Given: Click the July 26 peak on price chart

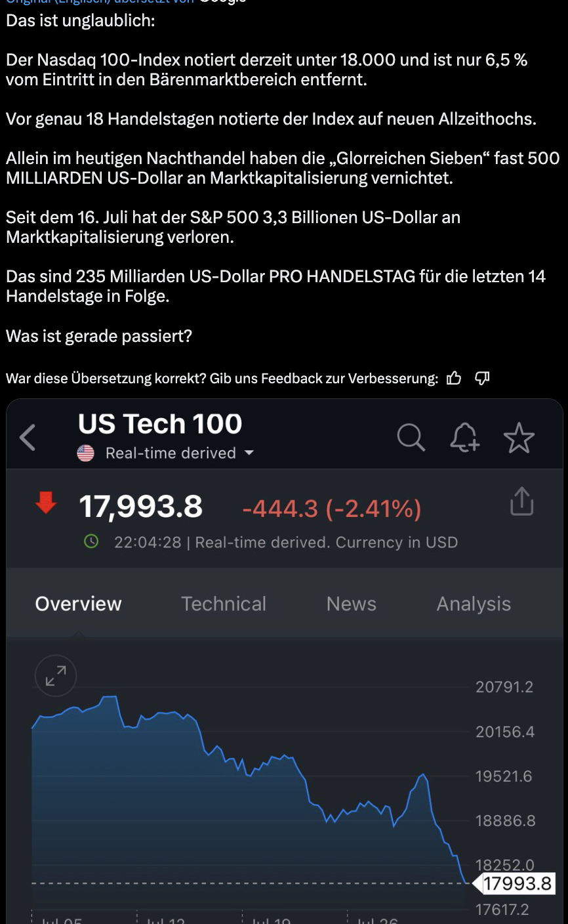Looking at the screenshot, I should [x=424, y=775].
